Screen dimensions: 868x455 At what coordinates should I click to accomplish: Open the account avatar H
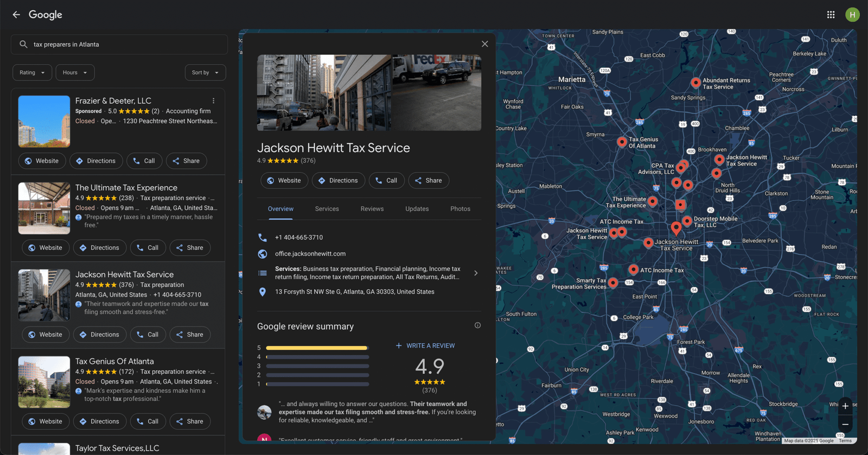[852, 15]
